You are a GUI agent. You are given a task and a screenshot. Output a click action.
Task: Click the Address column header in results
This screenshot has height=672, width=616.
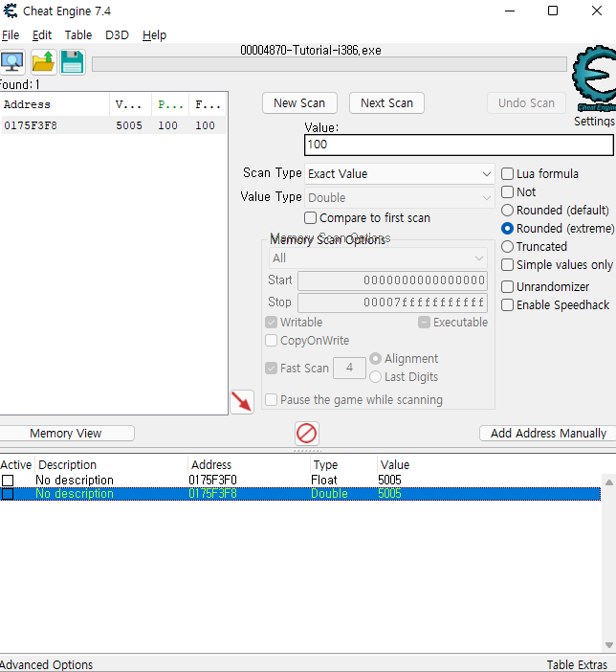(55, 104)
